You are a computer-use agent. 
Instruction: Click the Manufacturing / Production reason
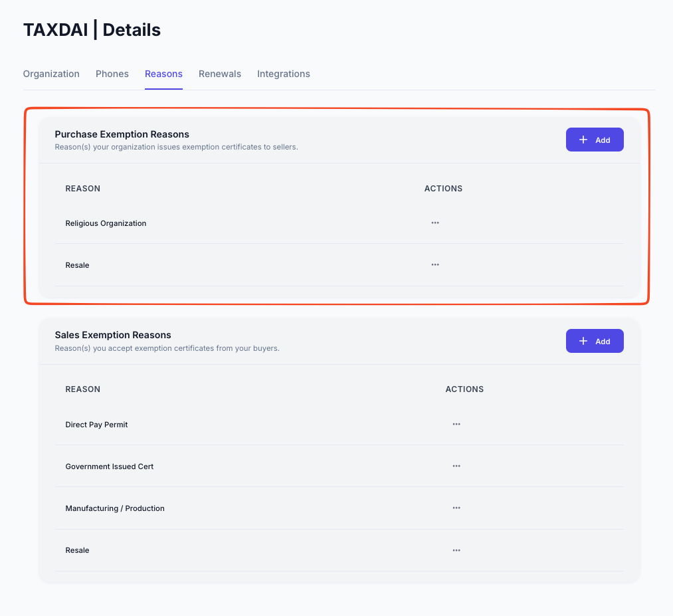(x=115, y=508)
